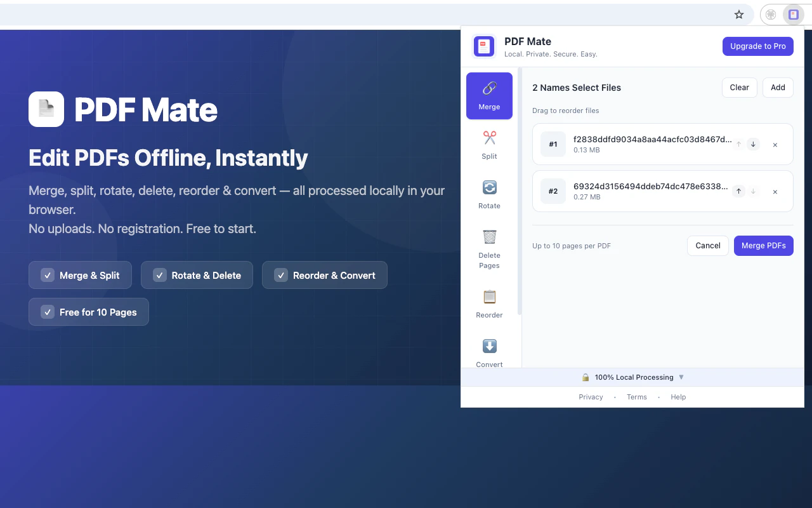Remove file #2 from the merge list

(x=775, y=192)
